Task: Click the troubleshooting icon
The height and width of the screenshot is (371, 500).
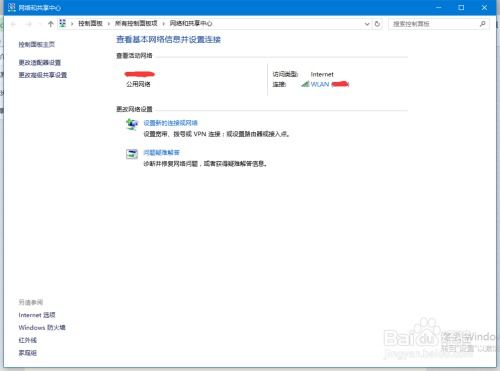Action: pos(132,154)
